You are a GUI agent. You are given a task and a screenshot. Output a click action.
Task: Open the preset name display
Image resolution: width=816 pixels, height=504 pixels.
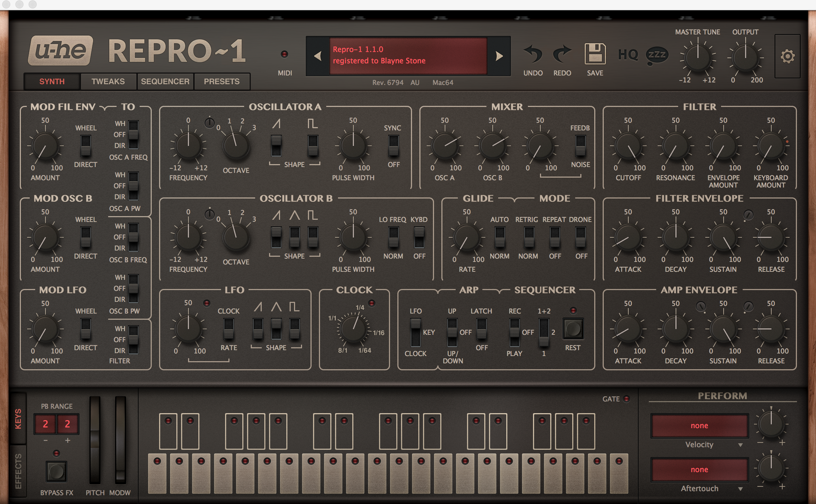click(x=408, y=56)
